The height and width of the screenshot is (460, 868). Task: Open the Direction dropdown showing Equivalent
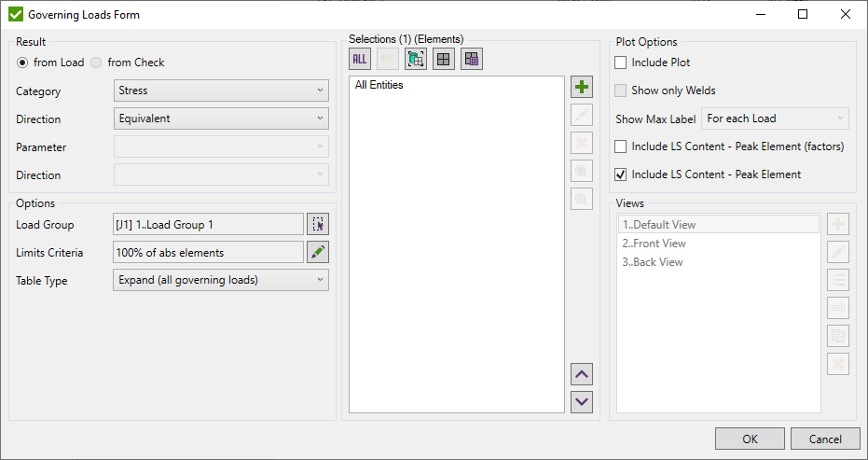pyautogui.click(x=221, y=118)
